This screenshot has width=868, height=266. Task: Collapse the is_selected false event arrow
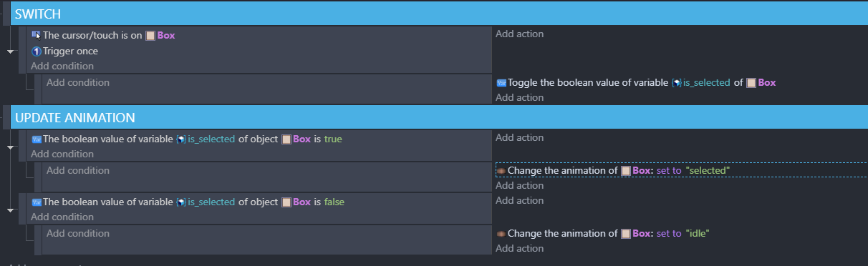[10, 210]
